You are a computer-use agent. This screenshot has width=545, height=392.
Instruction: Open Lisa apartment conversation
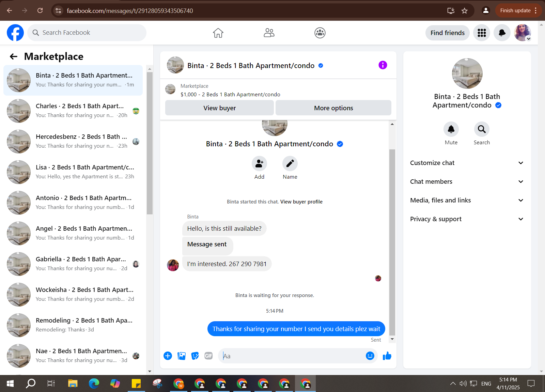73,172
